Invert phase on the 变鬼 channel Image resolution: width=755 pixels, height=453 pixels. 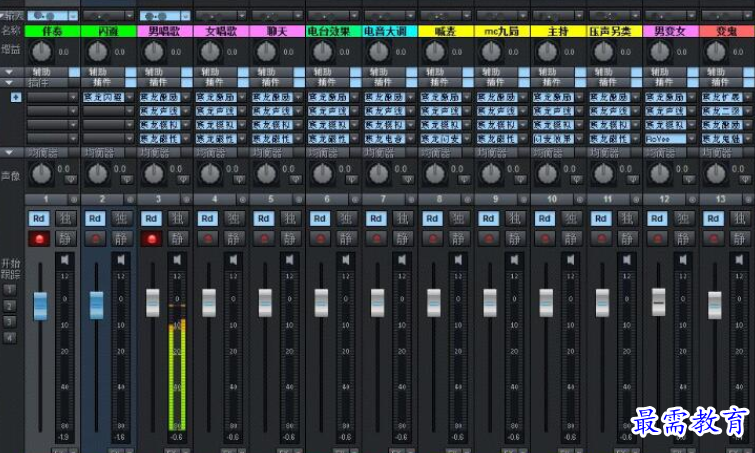click(x=745, y=180)
